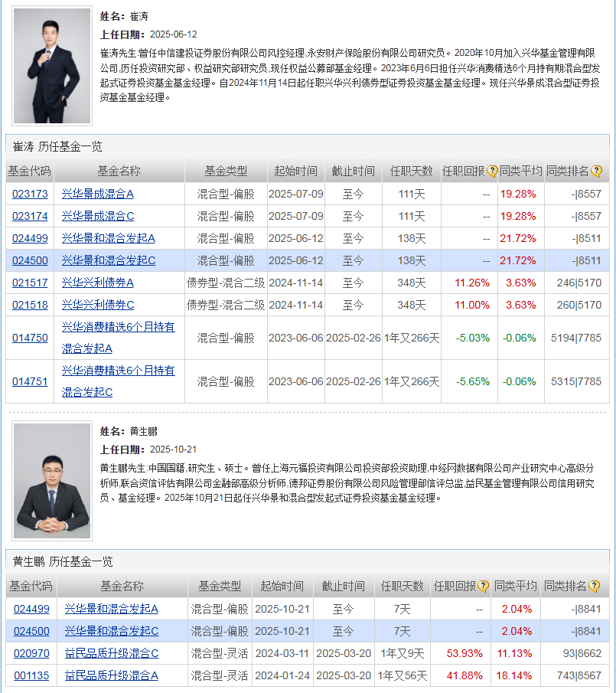Select start date 2024-03-11

click(x=282, y=654)
